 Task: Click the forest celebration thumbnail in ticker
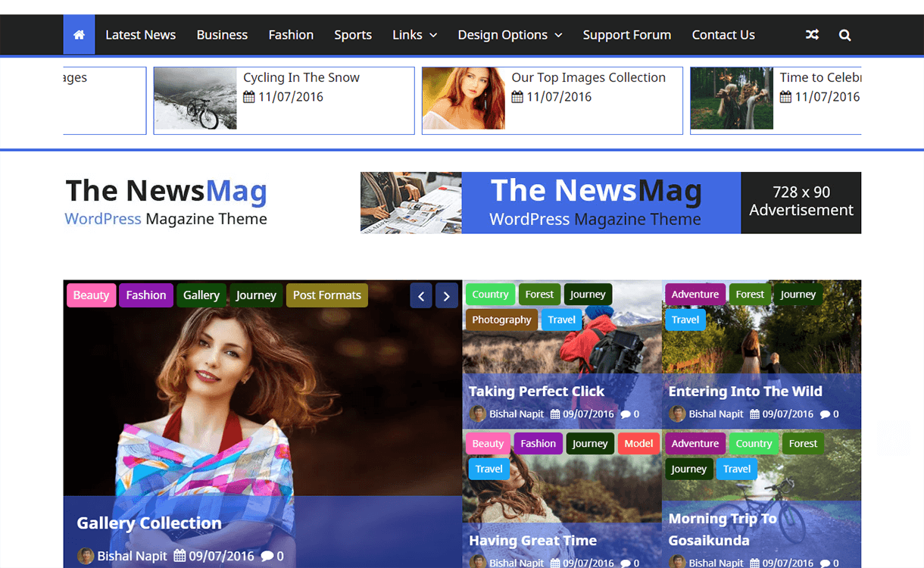point(732,98)
